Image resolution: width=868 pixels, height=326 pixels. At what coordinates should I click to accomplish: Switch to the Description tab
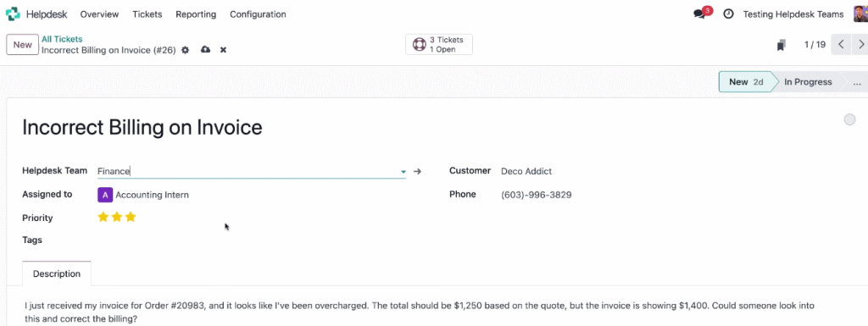[x=57, y=274]
